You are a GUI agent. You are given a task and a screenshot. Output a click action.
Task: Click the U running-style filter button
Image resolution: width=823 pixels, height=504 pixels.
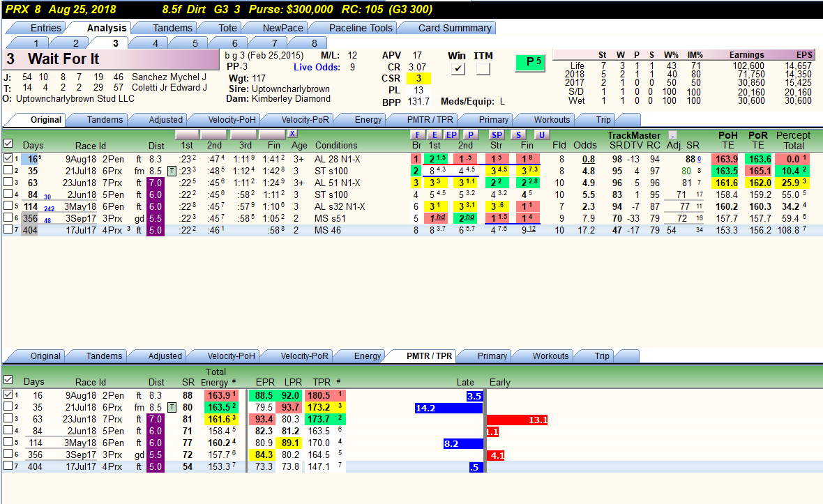coord(542,135)
